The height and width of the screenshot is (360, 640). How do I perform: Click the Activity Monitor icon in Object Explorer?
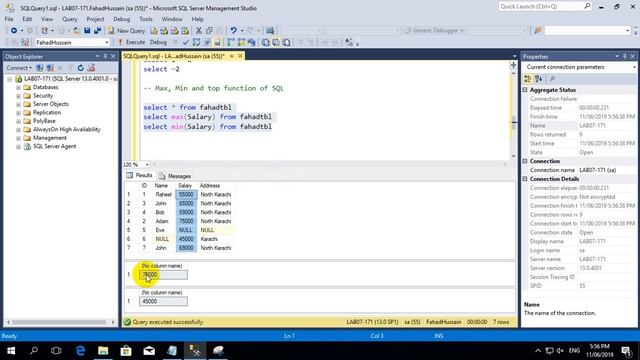(91, 68)
